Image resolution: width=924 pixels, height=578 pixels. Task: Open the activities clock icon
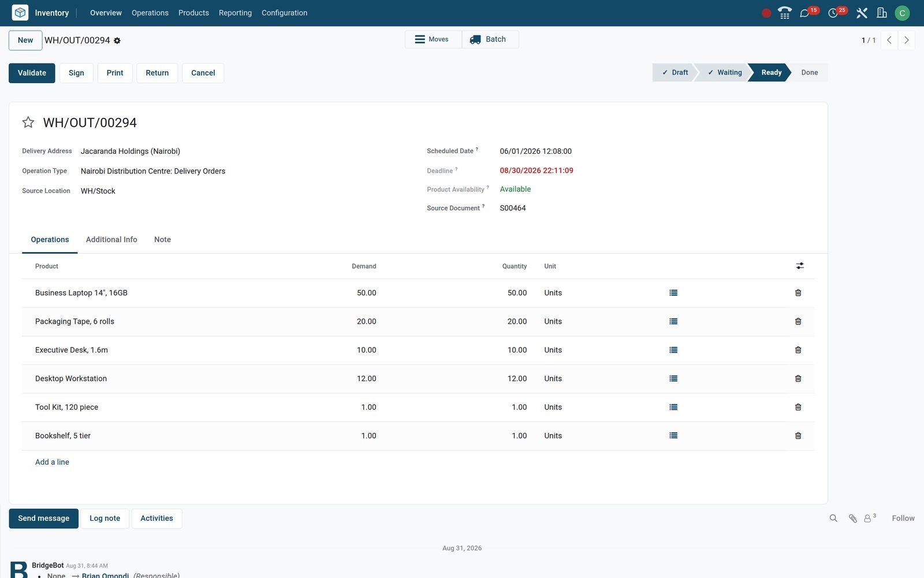[833, 13]
